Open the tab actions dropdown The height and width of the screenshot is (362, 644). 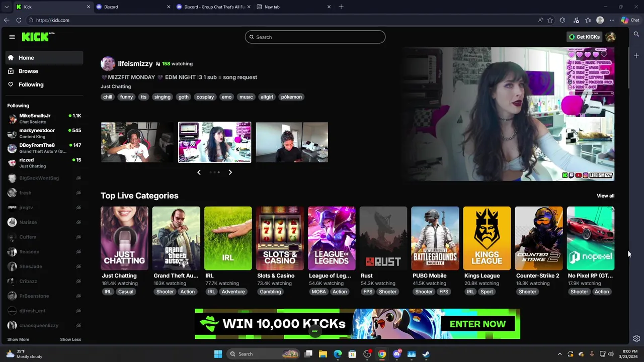coord(7,7)
